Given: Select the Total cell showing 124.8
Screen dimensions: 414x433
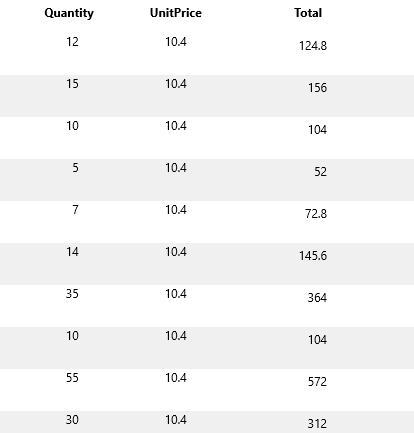Looking at the screenshot, I should pos(313,46).
